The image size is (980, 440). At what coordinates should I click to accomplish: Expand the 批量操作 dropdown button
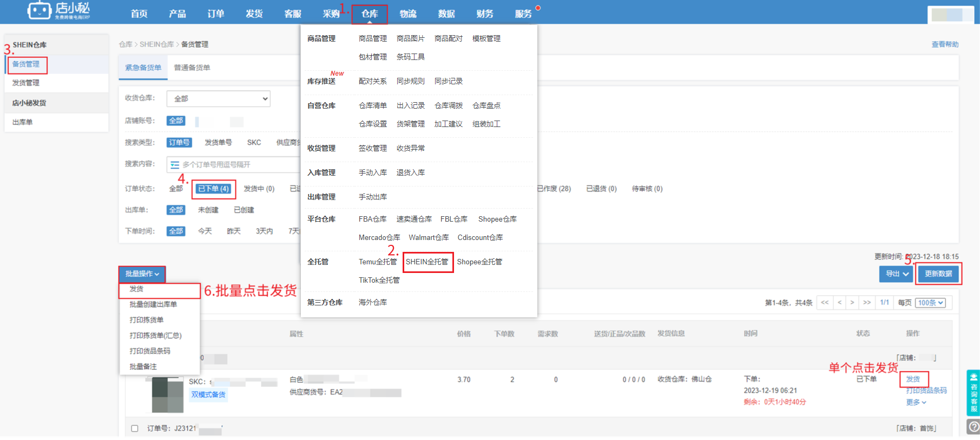142,274
